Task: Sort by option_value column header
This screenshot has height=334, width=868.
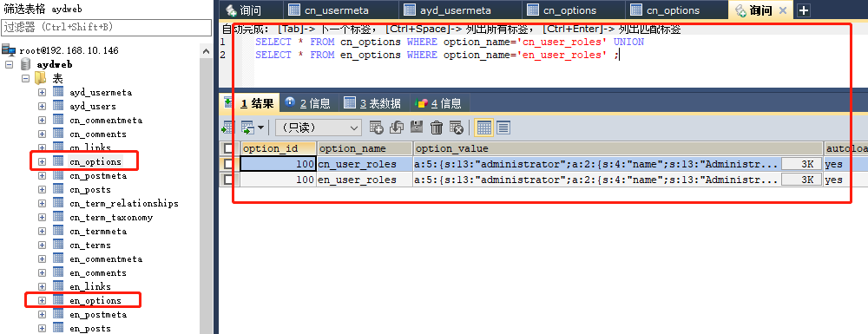Action: [618, 148]
